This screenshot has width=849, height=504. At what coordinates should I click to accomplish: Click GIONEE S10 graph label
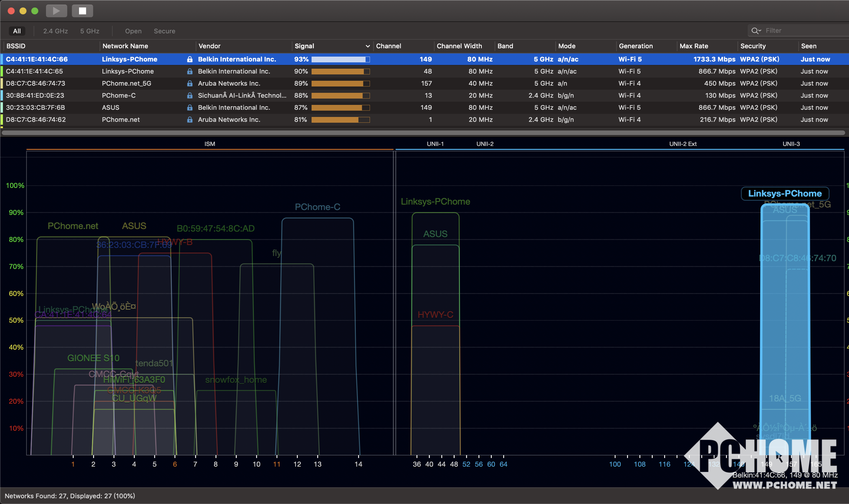click(93, 358)
